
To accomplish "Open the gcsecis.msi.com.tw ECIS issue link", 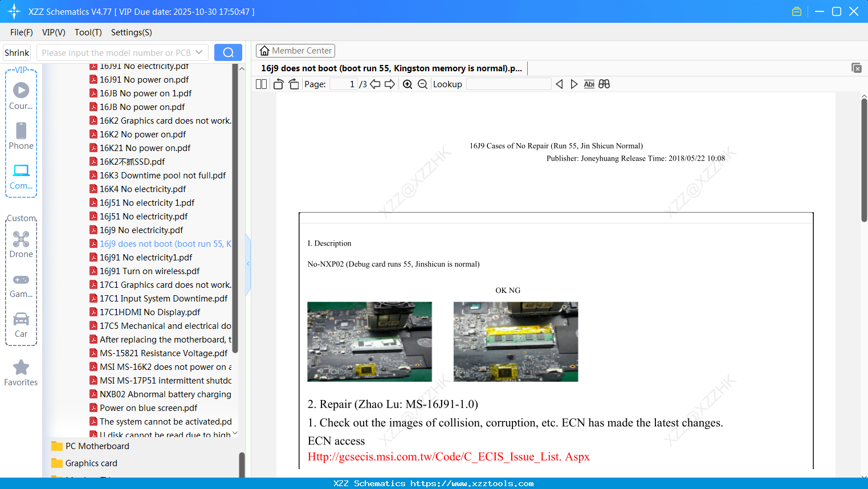I will [x=449, y=457].
